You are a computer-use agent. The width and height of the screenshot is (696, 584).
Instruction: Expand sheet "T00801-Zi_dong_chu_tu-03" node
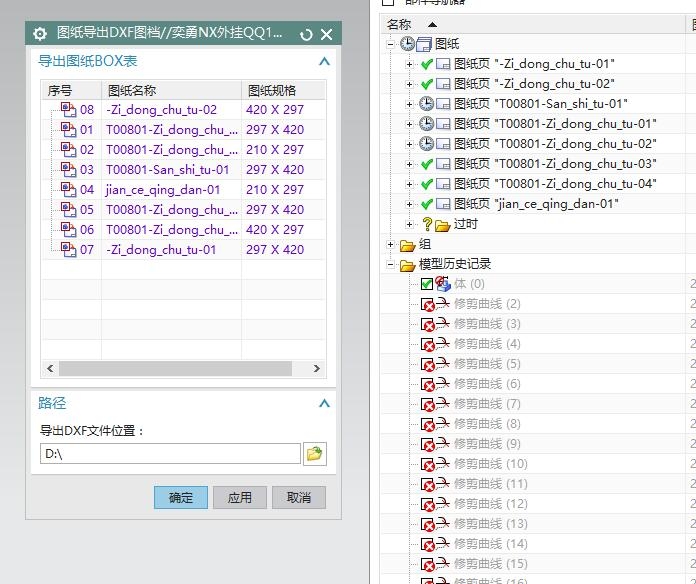409,164
